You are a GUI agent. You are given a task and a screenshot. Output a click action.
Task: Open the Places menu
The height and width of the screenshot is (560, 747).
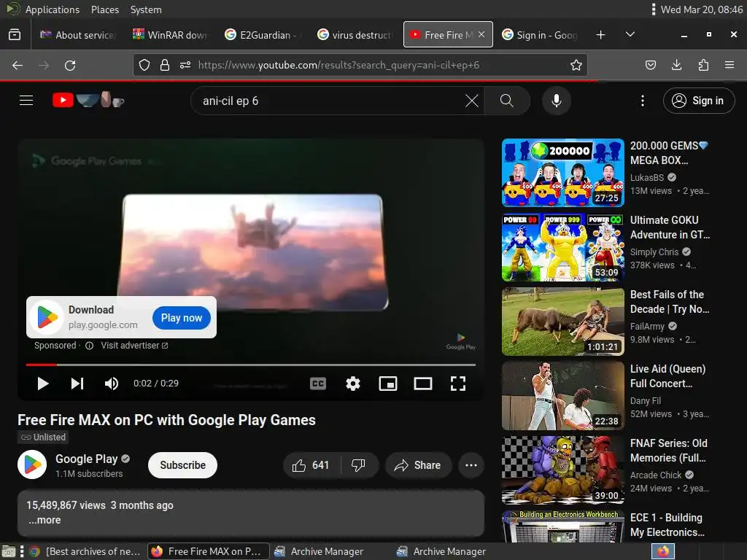pos(105,9)
